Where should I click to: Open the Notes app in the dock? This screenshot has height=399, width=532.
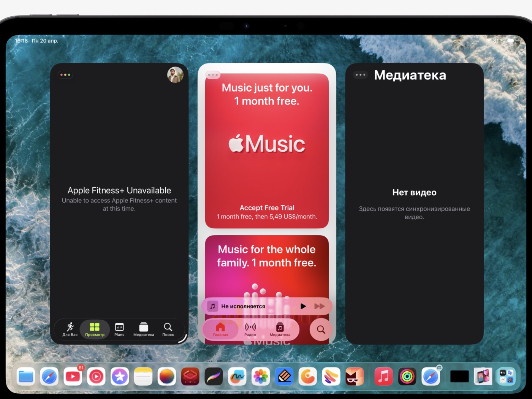coord(143,377)
